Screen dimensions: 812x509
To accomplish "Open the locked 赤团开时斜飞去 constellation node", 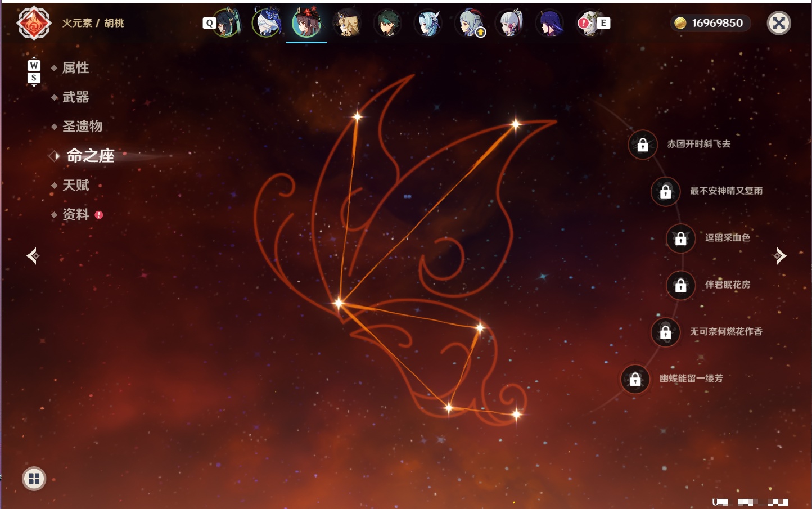I will click(x=643, y=145).
